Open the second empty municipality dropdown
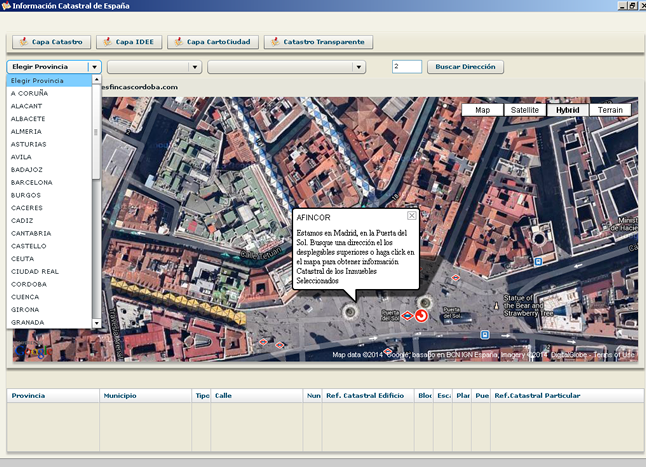The width and height of the screenshot is (646, 467). (x=154, y=67)
